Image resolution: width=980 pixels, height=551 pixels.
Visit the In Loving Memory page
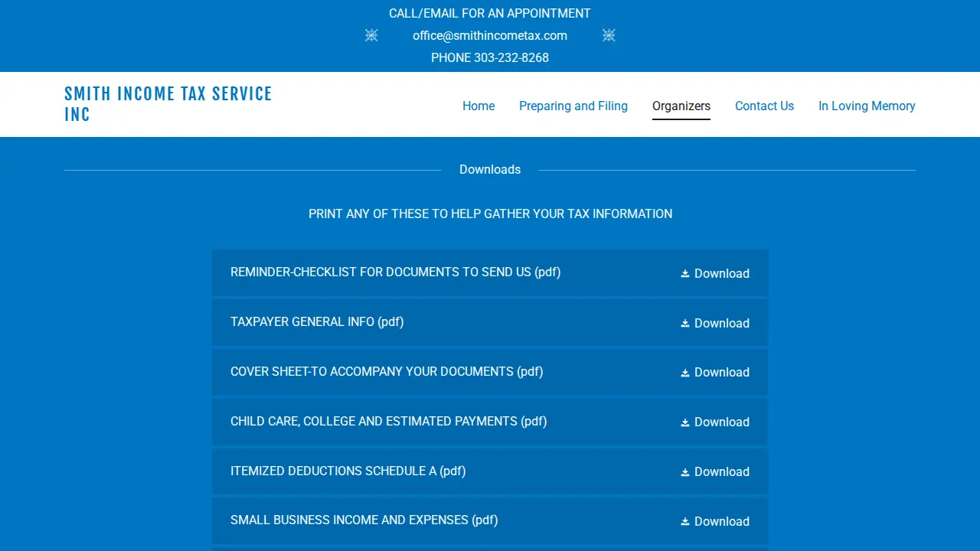click(867, 106)
